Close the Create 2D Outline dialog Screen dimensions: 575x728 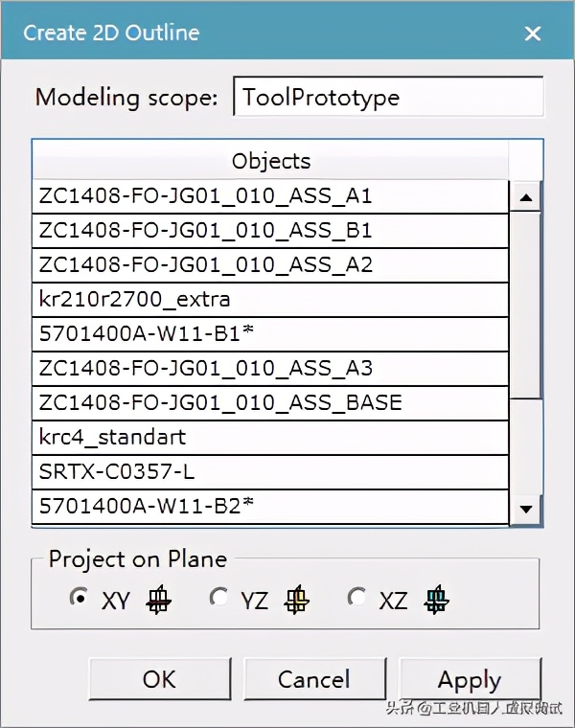click(x=532, y=34)
